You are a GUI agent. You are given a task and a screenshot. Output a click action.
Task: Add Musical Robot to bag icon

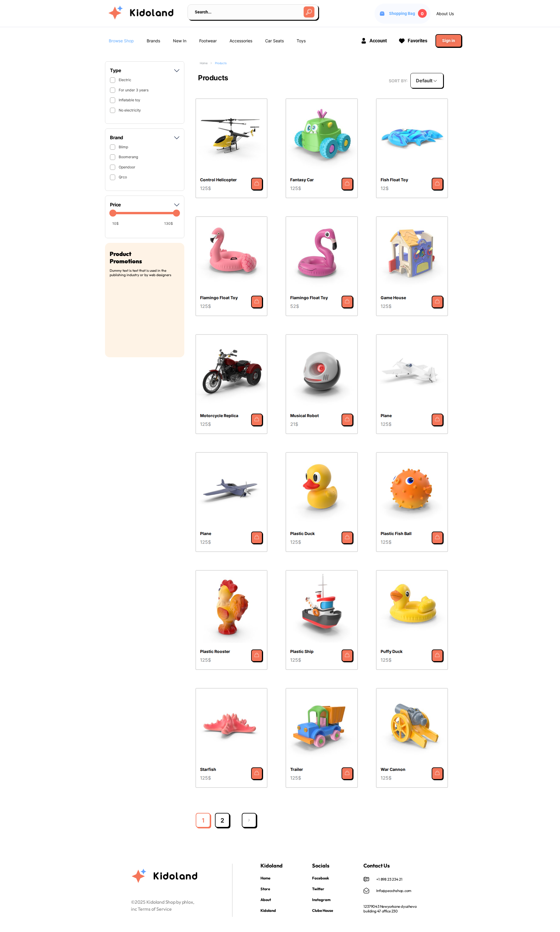click(x=347, y=419)
